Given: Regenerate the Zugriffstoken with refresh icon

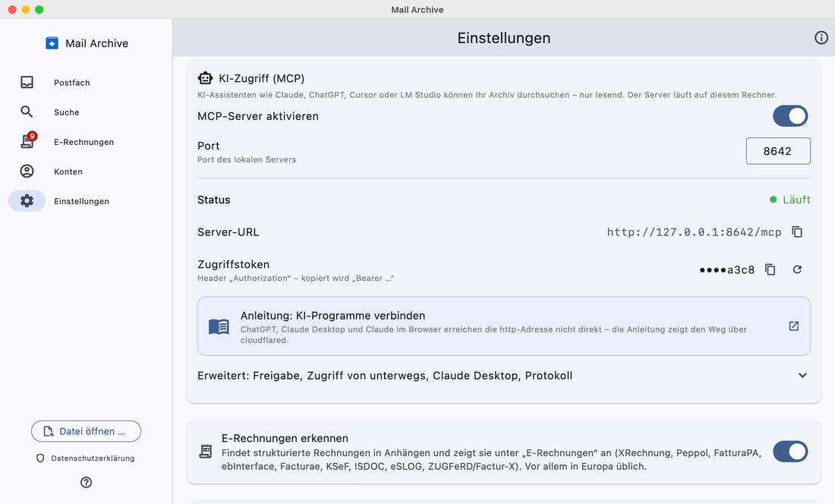Looking at the screenshot, I should point(797,269).
